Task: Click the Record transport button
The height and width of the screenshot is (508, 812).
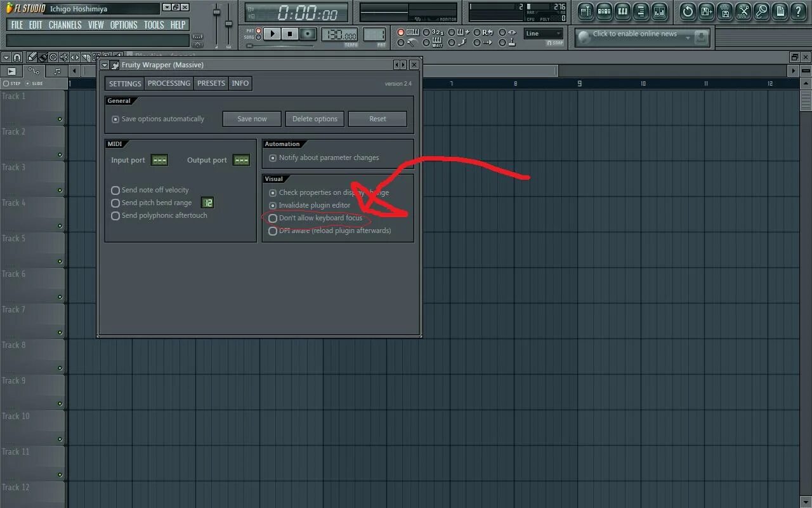Action: click(308, 33)
